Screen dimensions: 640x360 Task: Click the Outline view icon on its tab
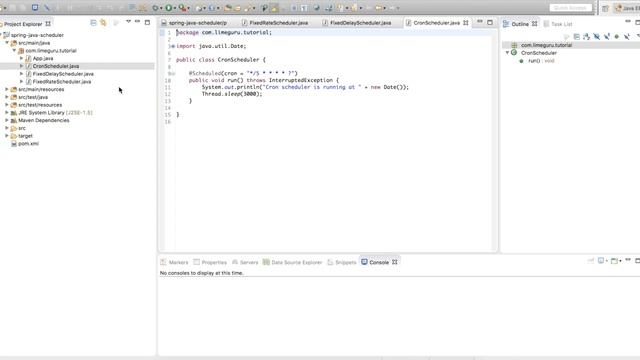pyautogui.click(x=506, y=24)
